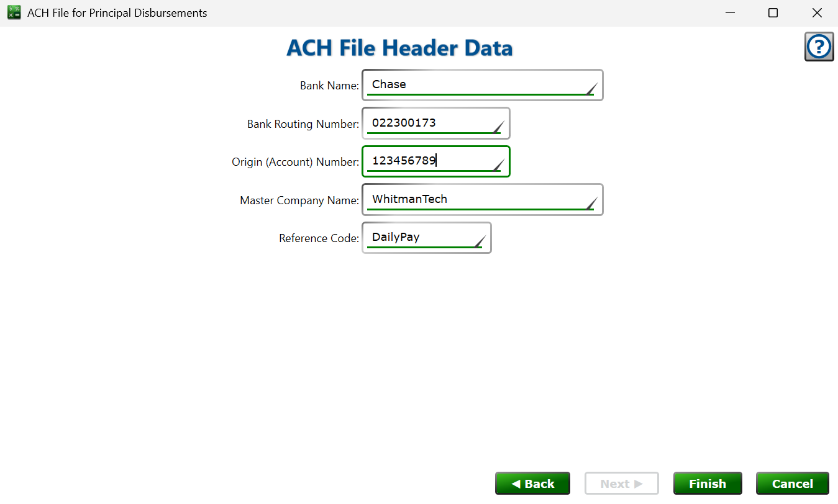Click the Master Company Name label
Screen dimensions: 838x504
[299, 200]
